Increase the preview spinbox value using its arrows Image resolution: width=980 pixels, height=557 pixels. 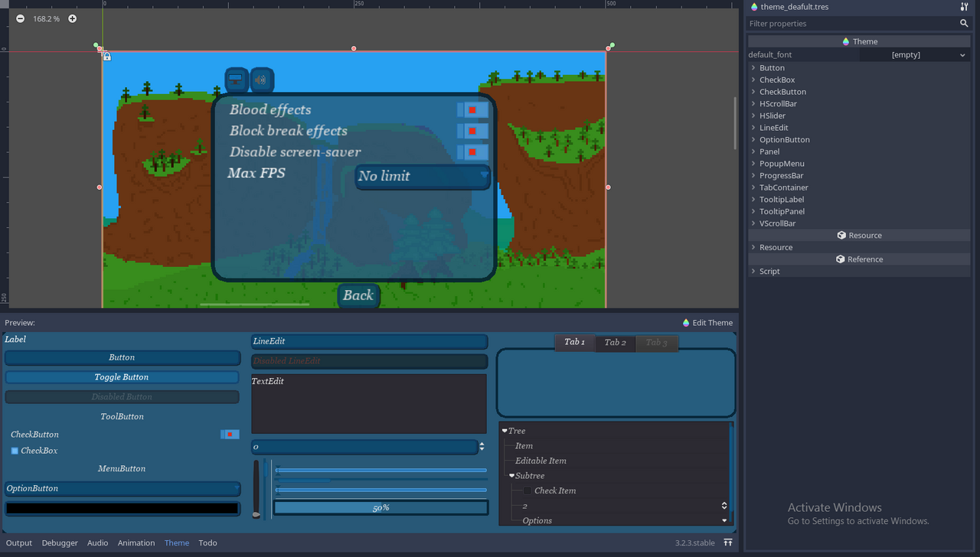482,444
